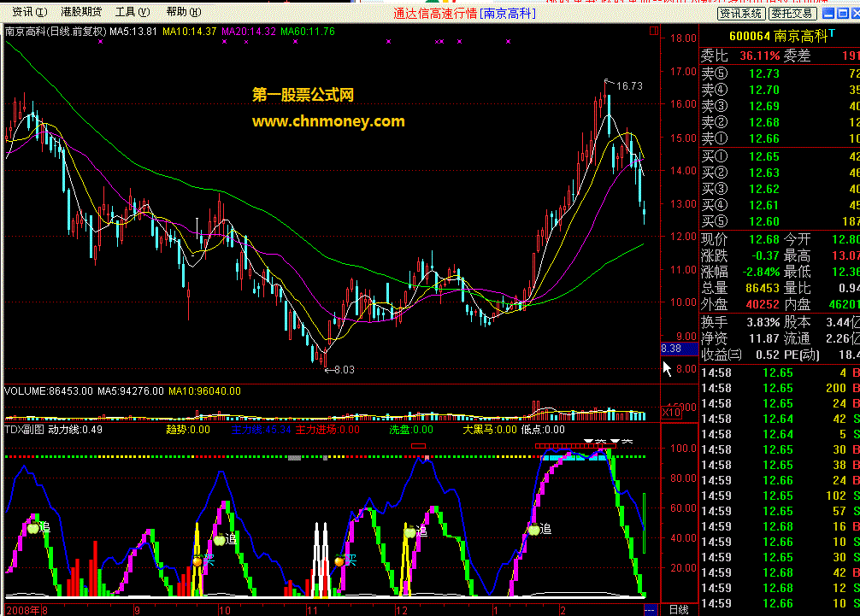Click the blue '---' box beside 日线

pos(650,609)
